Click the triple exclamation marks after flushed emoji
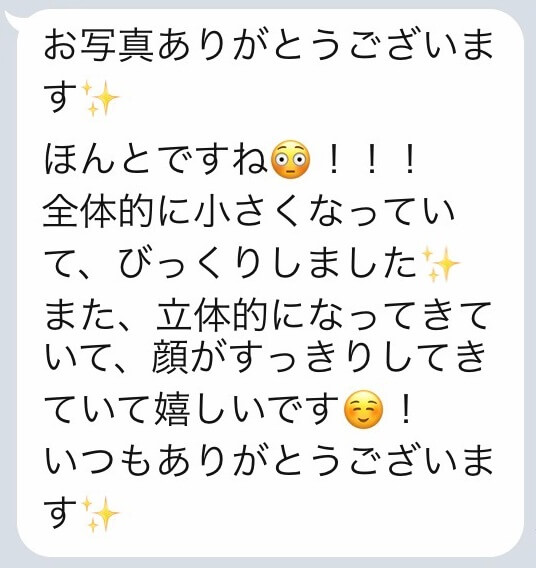Viewport: 536px width, 568px height. tap(372, 162)
